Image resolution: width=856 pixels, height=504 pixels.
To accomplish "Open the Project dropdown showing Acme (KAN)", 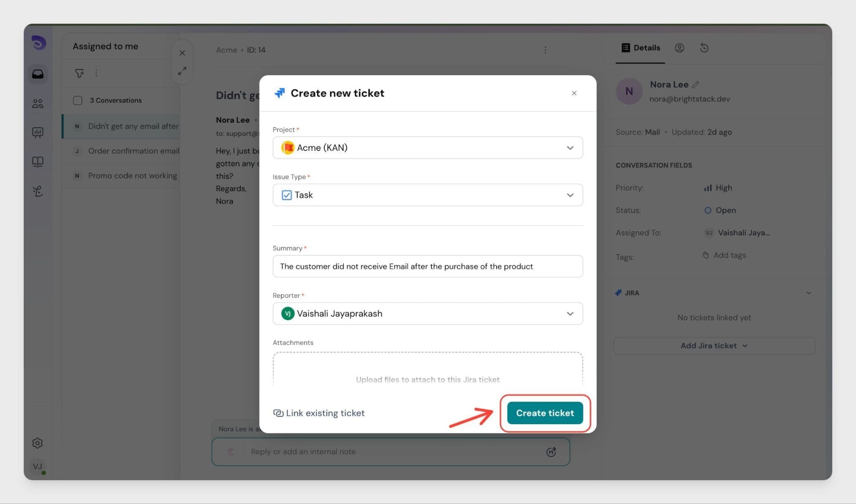I will click(x=428, y=148).
